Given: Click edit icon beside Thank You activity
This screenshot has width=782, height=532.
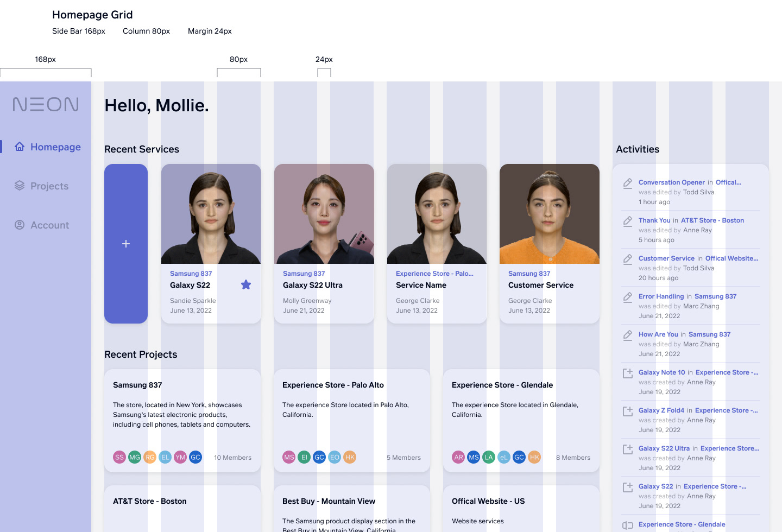Looking at the screenshot, I should coord(628,221).
